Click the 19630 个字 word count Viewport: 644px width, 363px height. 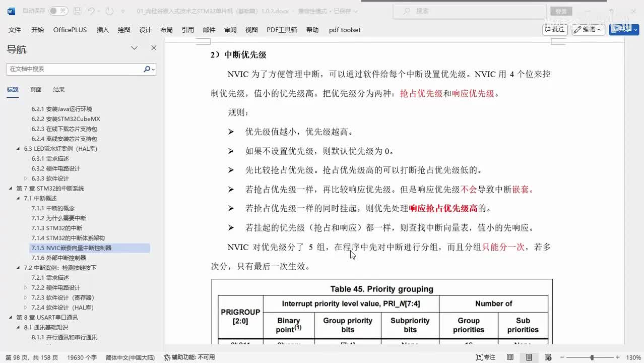82,357
